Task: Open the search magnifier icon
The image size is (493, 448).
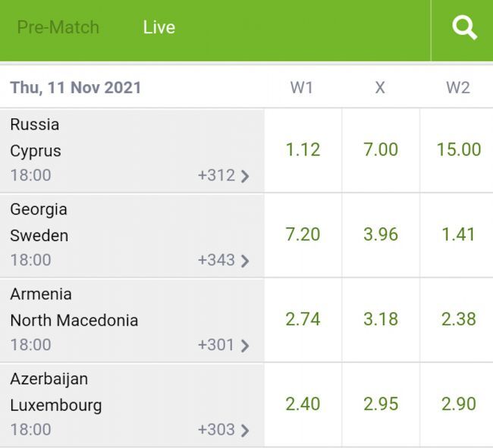Action: (463, 28)
